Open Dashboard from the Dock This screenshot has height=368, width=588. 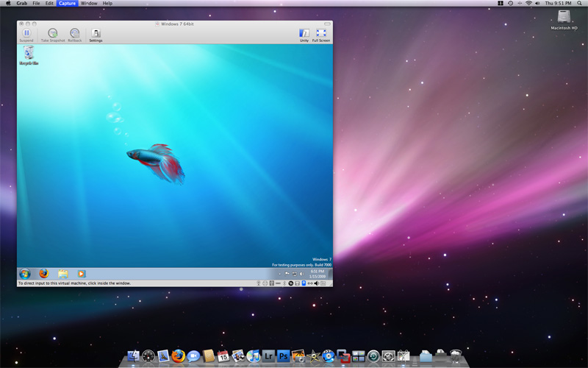(x=148, y=356)
